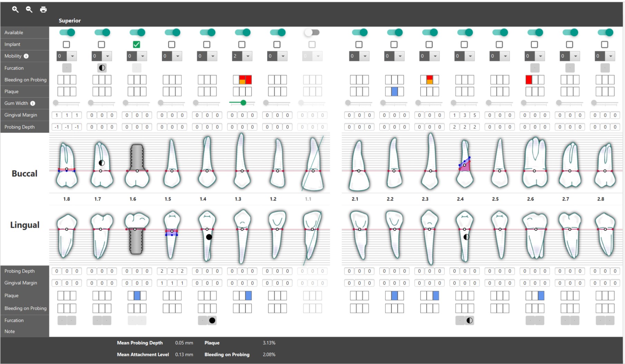Viewport: 625px width, 364px height.
Task: Click the Plaque 3.13% value
Action: (x=269, y=343)
